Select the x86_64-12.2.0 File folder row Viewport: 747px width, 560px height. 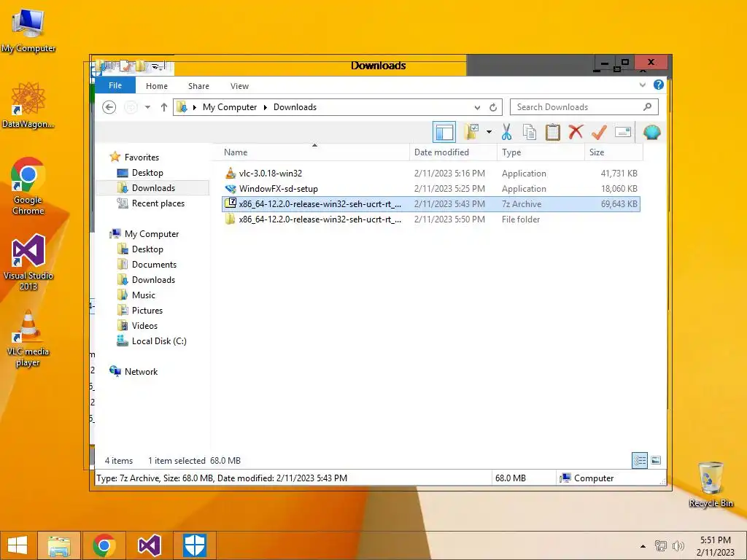pos(430,219)
